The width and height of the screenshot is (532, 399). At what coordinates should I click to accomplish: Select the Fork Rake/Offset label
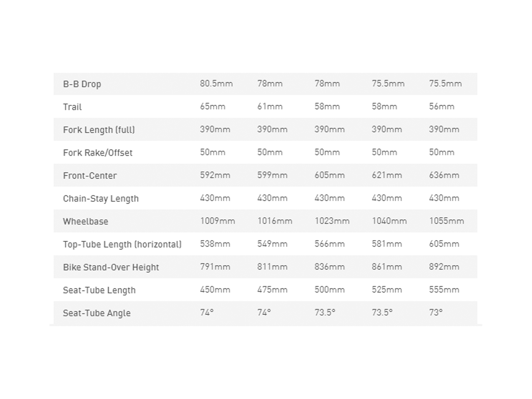point(98,153)
